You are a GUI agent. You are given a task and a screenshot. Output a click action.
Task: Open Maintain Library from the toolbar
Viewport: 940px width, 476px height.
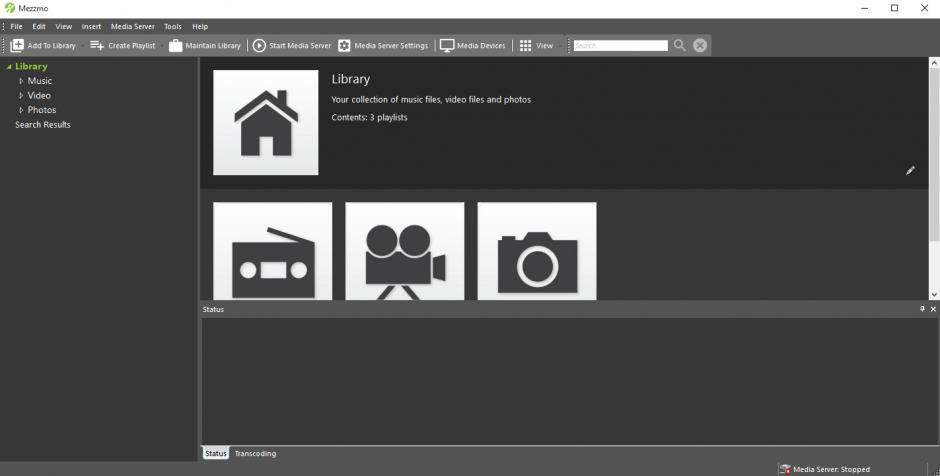tap(204, 46)
